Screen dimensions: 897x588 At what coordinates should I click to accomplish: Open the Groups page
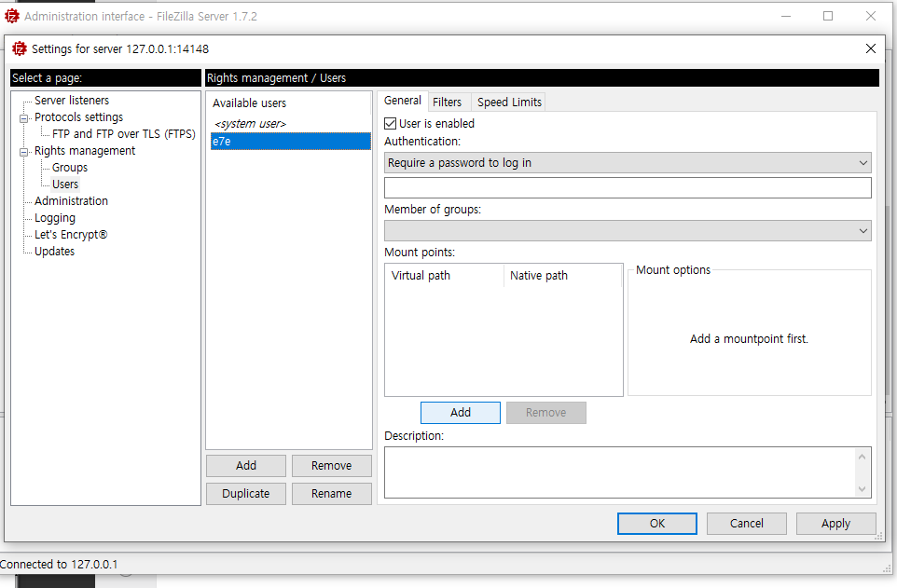coord(70,168)
